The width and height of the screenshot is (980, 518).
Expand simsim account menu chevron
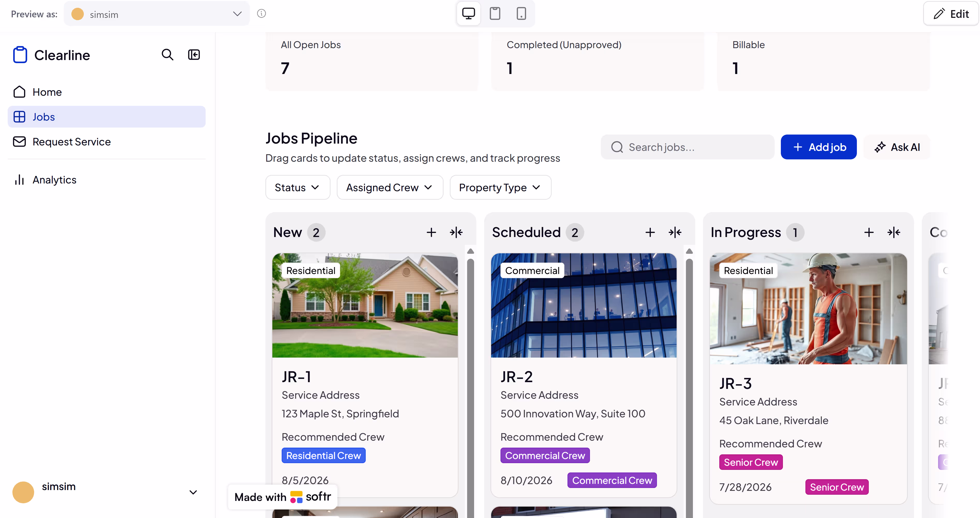193,492
